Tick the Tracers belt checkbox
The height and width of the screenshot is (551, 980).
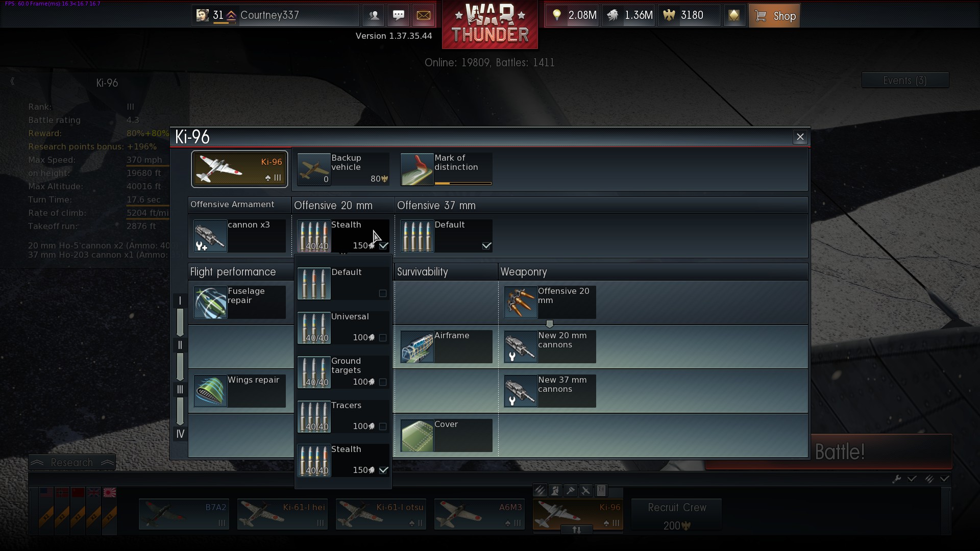383,427
